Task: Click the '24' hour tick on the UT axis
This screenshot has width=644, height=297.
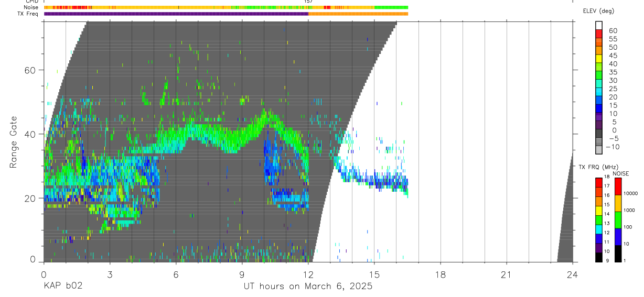Action: click(x=573, y=275)
